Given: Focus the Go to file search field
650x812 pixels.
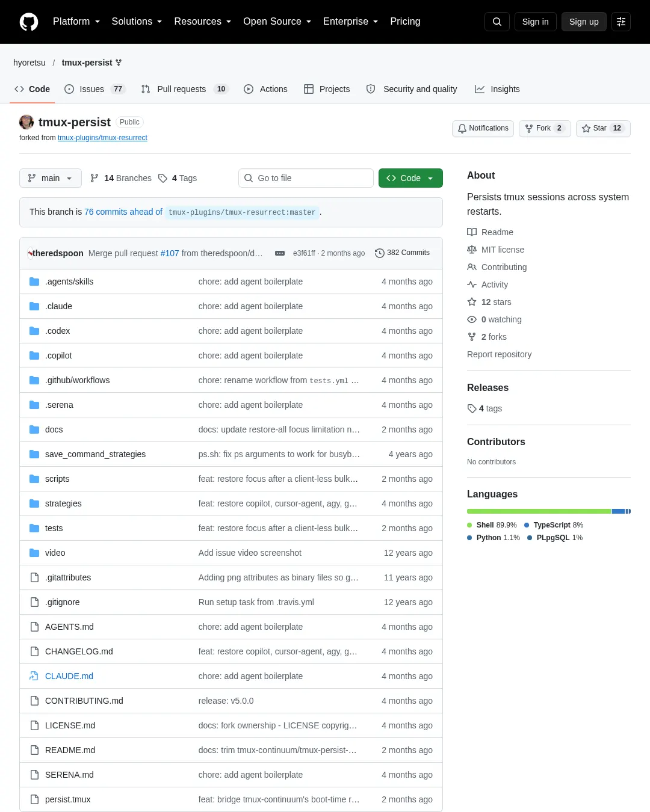Looking at the screenshot, I should (x=306, y=178).
